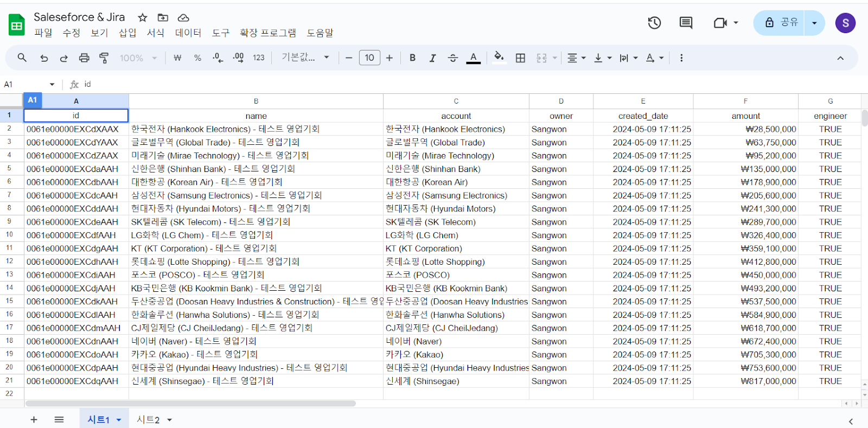Decrease decimal places

(218, 58)
